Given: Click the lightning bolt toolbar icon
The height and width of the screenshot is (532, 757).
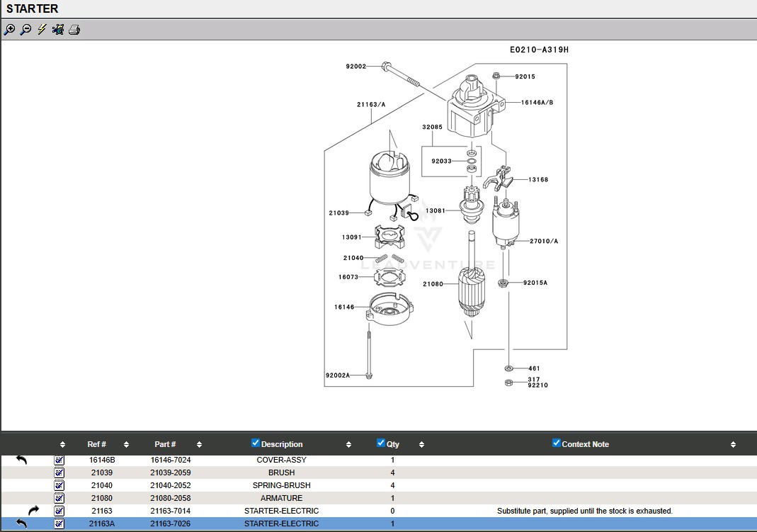Looking at the screenshot, I should coord(42,30).
